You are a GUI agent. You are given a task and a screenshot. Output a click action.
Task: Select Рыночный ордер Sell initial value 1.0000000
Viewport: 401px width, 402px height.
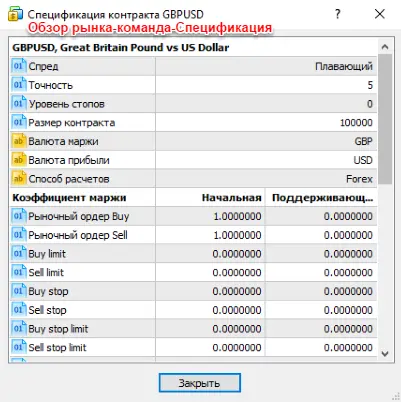click(x=237, y=235)
